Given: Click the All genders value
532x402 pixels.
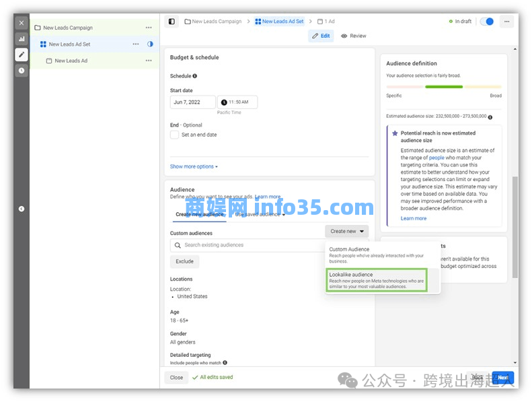Looking at the screenshot, I should (182, 342).
